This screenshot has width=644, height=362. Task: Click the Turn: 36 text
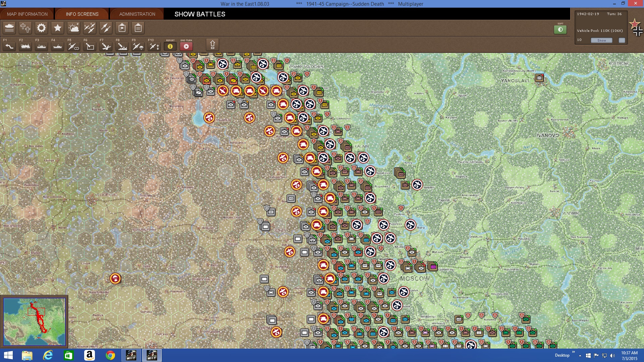[614, 14]
